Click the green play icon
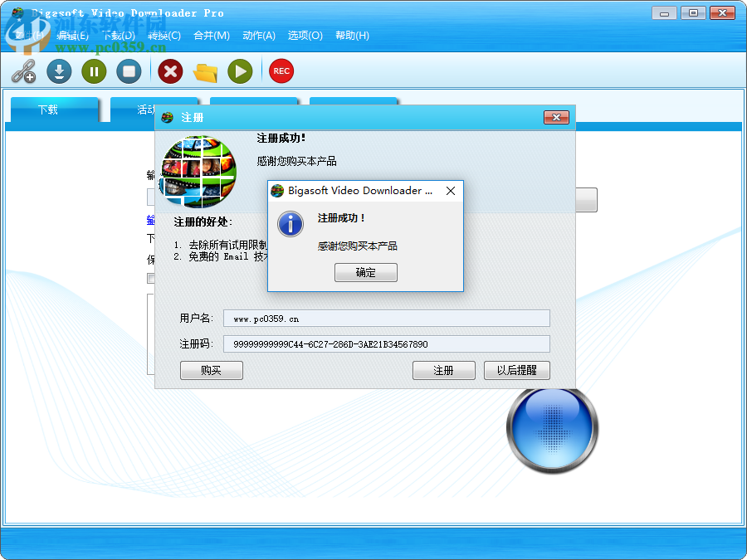 click(x=239, y=71)
